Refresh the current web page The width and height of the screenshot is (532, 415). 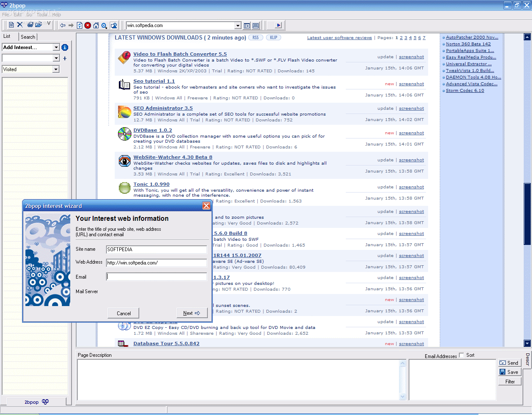[x=79, y=25]
